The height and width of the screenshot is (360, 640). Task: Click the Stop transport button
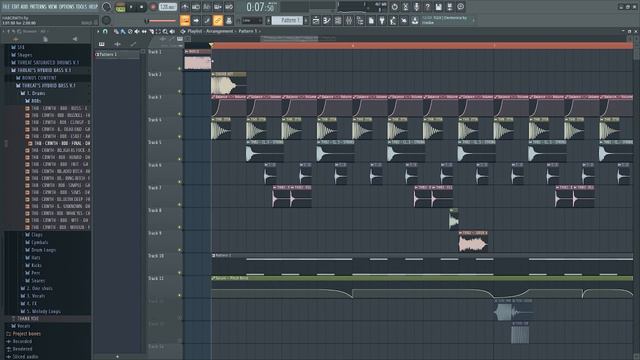(141, 7)
